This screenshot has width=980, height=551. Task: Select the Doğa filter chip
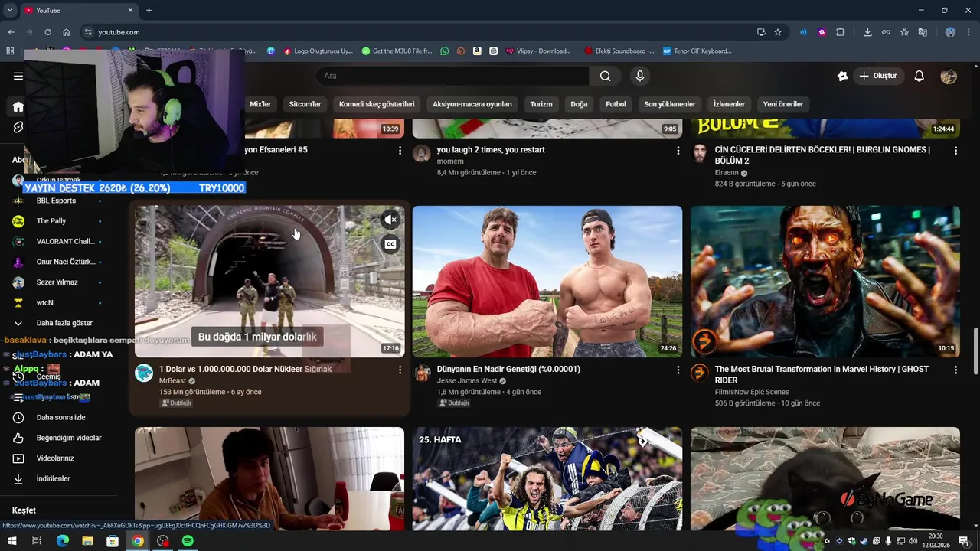pos(579,104)
